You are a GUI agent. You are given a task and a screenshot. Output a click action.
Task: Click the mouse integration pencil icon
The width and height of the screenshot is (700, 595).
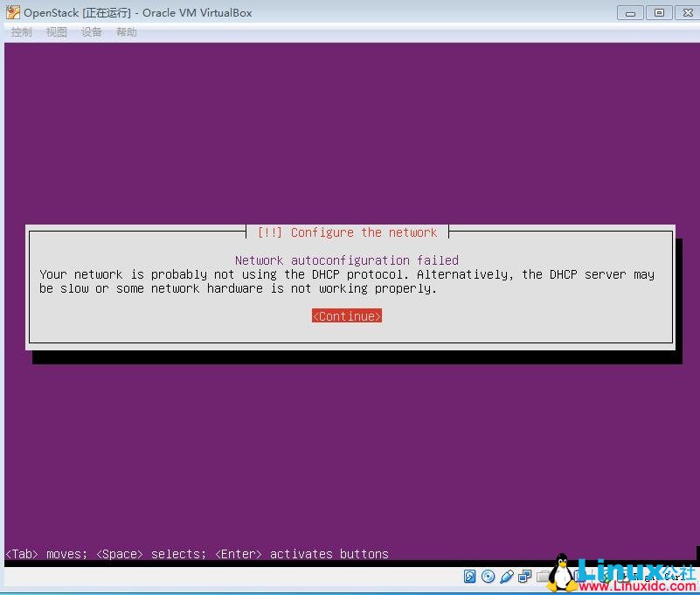click(507, 576)
